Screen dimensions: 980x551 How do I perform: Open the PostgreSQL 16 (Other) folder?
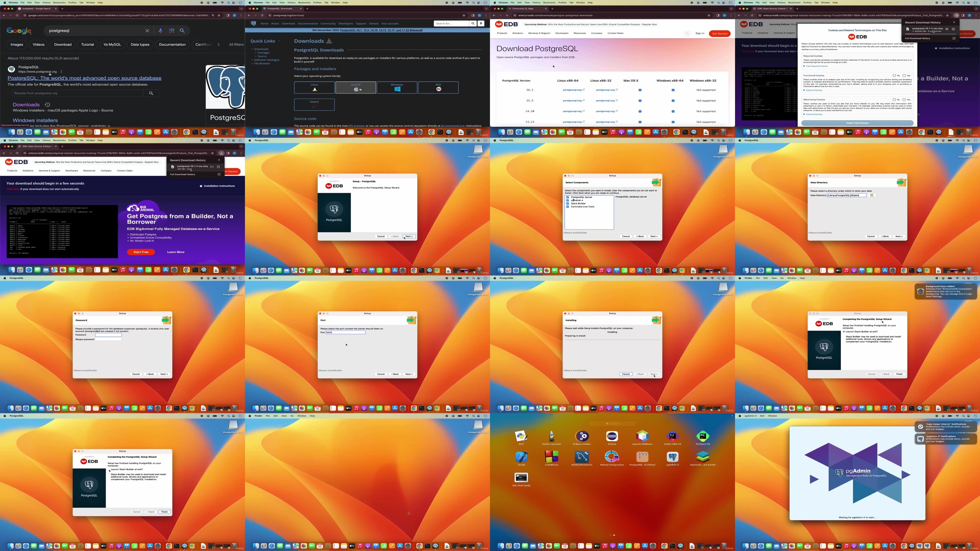tap(642, 457)
